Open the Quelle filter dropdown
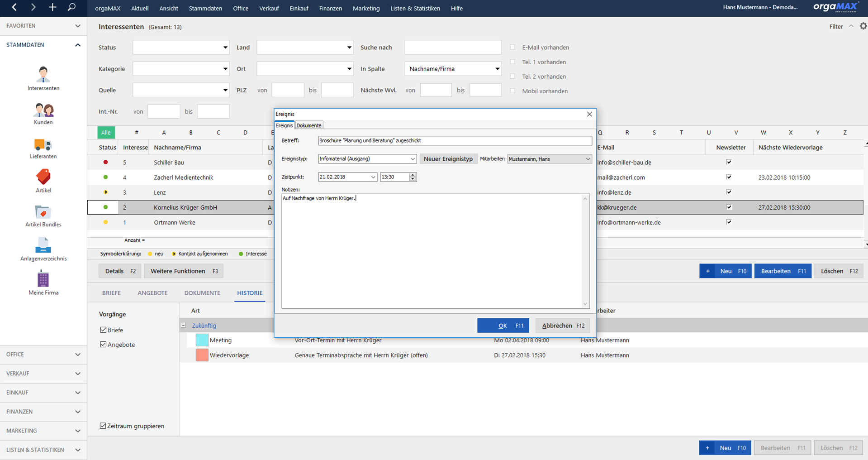The height and width of the screenshot is (460, 868). point(225,90)
